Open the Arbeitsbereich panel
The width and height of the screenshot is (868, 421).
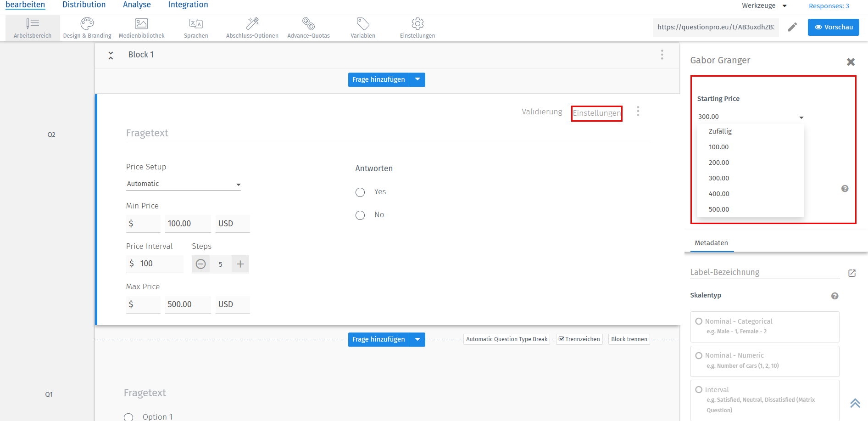click(32, 28)
